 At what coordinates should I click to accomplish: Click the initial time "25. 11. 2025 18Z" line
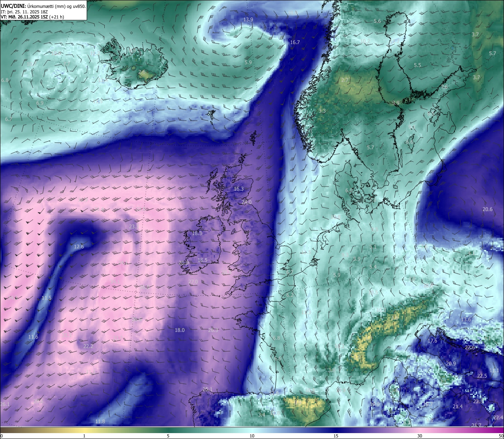(x=24, y=12)
